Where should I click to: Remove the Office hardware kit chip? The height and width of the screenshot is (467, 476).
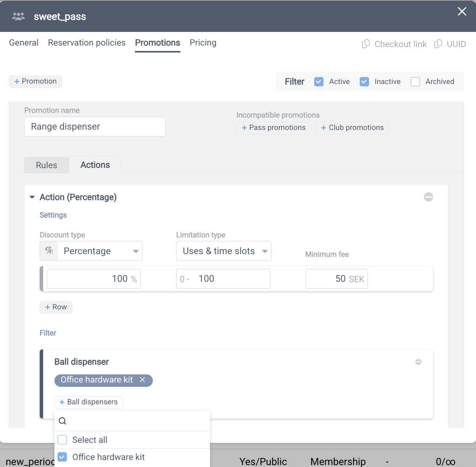(143, 380)
